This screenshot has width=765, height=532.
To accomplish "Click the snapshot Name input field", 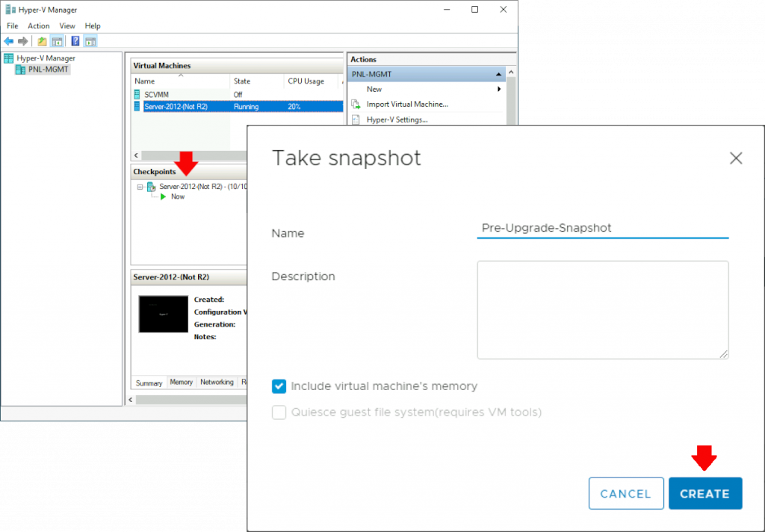I will click(x=602, y=228).
